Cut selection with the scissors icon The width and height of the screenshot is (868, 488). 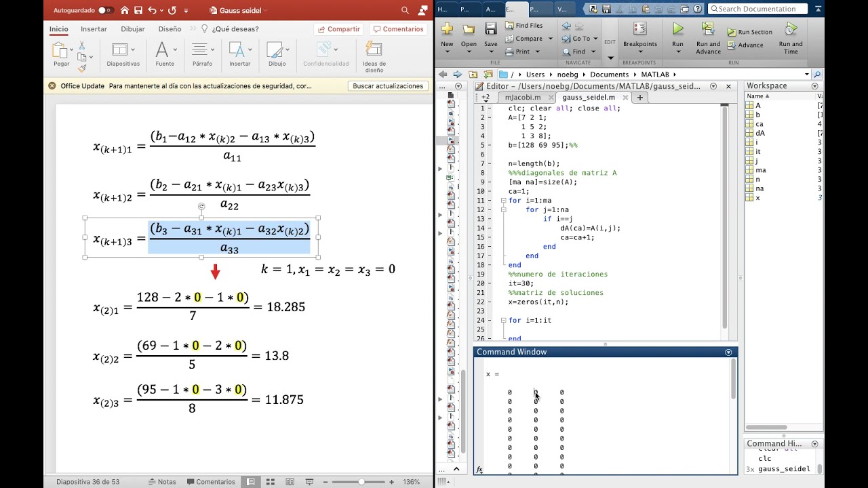(81, 45)
